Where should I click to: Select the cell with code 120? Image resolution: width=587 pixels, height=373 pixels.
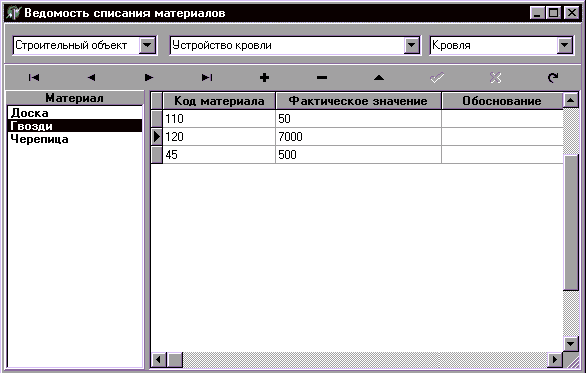219,137
